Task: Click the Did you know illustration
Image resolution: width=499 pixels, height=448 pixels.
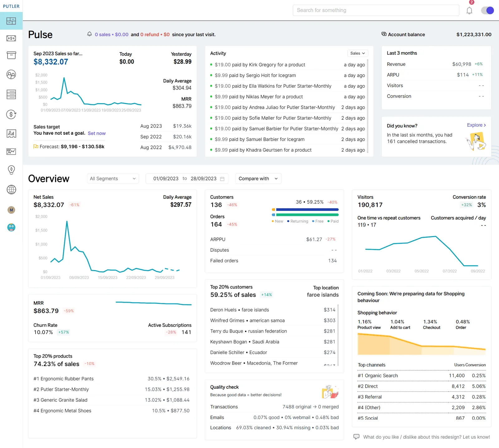Action: pyautogui.click(x=476, y=141)
